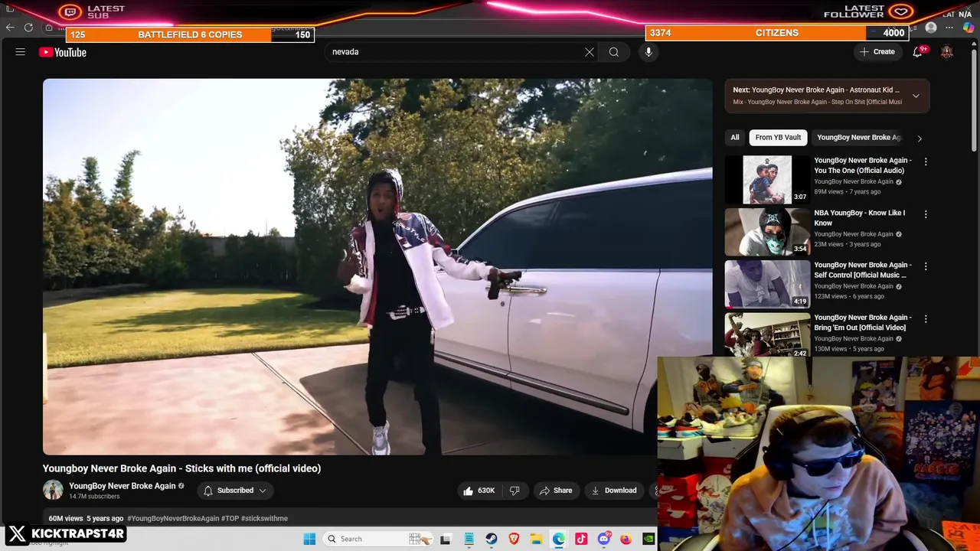
Task: Play You The One thumbnail
Action: click(767, 180)
